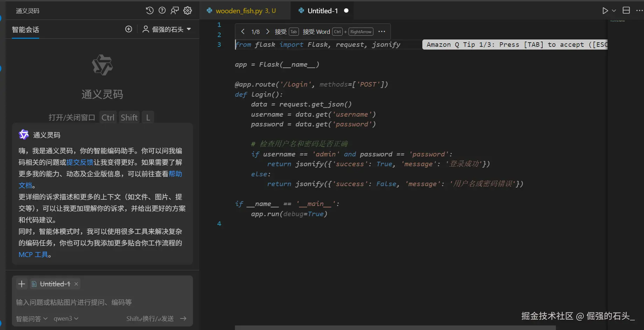Click the help question mark icon
The image size is (644, 330).
point(162,10)
